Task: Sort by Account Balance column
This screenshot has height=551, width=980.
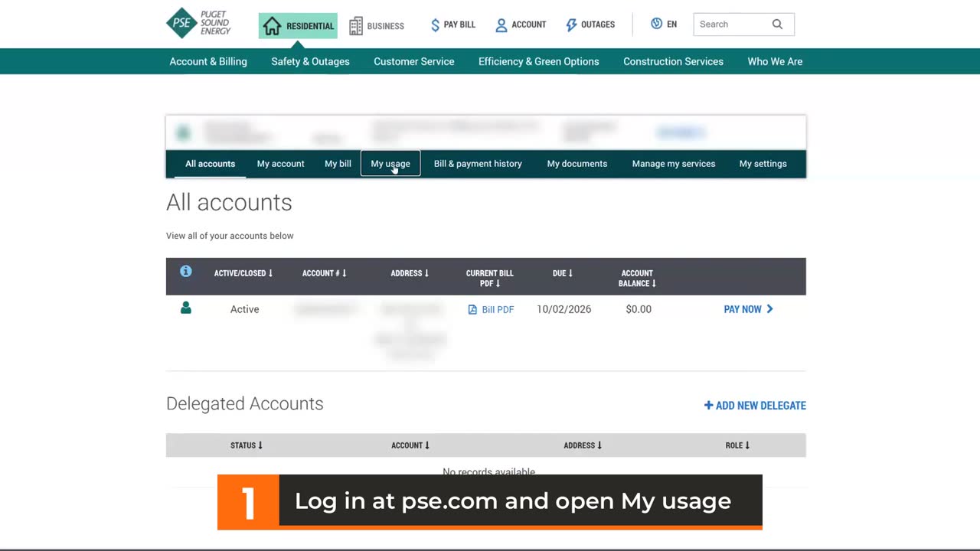Action: [637, 279]
